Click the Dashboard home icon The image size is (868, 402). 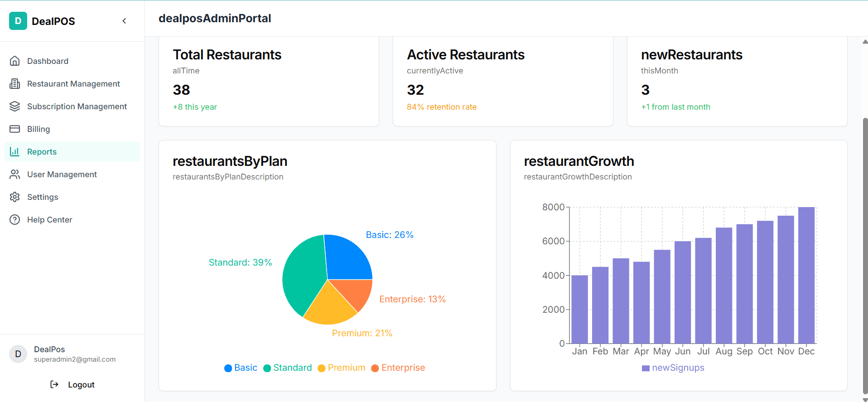click(15, 61)
